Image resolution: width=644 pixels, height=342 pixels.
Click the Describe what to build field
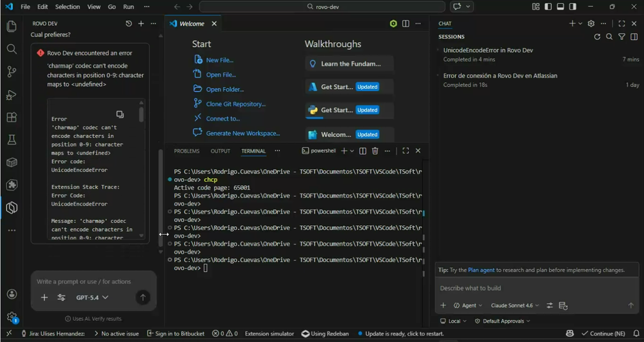pyautogui.click(x=536, y=288)
